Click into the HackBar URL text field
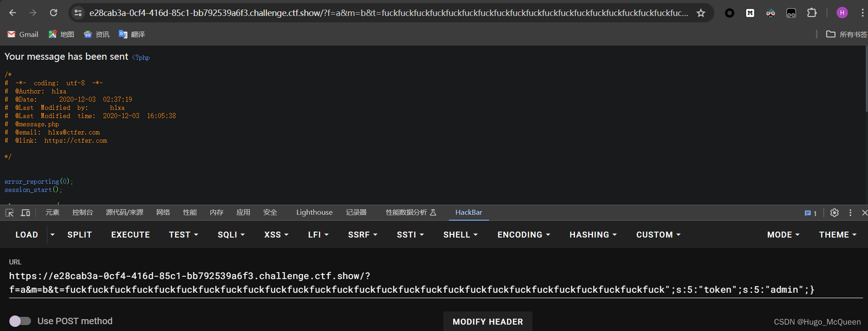Screen dimensions: 868x331 [436, 283]
